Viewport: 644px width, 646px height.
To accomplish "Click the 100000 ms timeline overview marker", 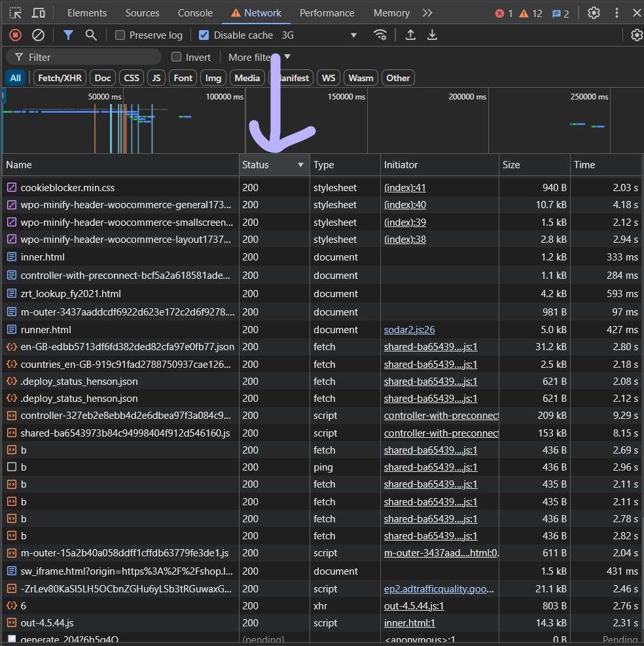I will tap(224, 96).
